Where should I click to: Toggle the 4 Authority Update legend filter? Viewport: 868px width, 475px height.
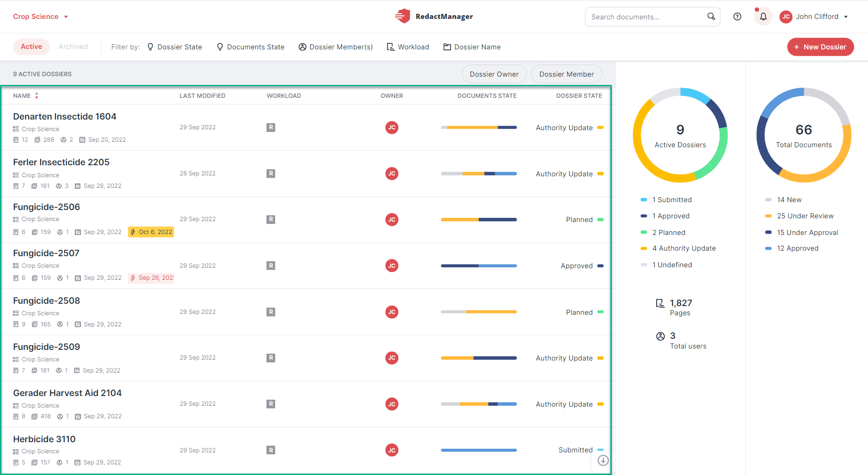678,248
